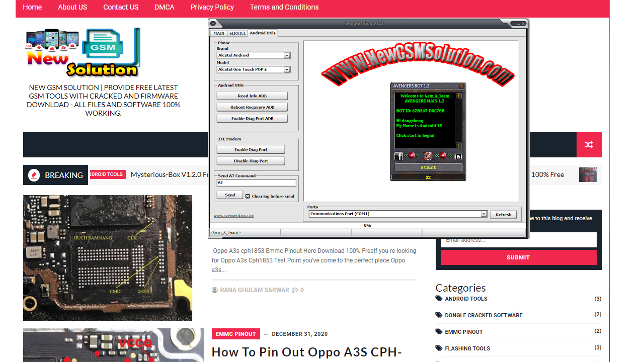Follow the www.avengersbox.com link
This screenshot has width=644, height=362.
[x=234, y=215]
